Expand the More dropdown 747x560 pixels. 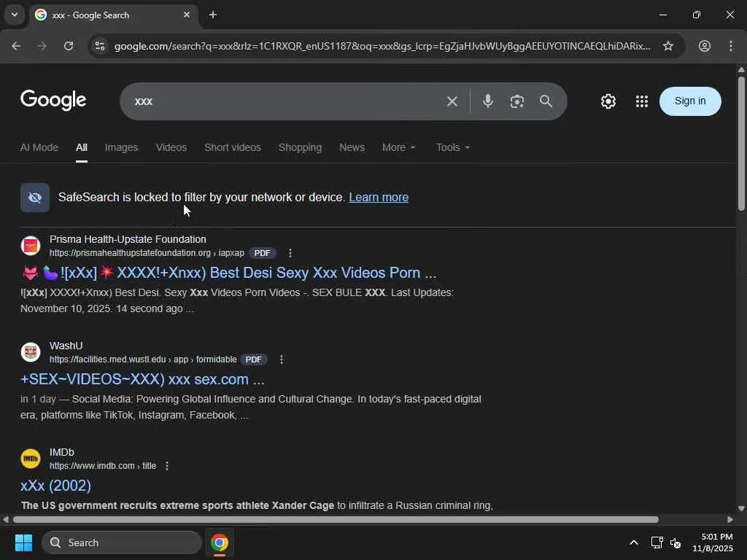(x=399, y=147)
